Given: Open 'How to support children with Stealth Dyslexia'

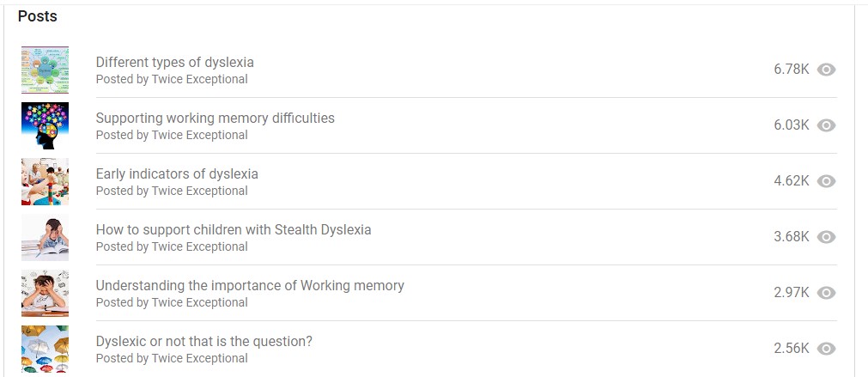Looking at the screenshot, I should [234, 229].
